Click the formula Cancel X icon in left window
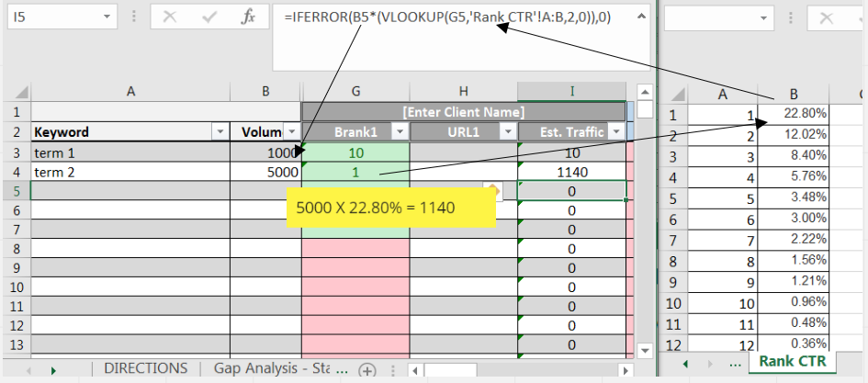 click(x=169, y=17)
